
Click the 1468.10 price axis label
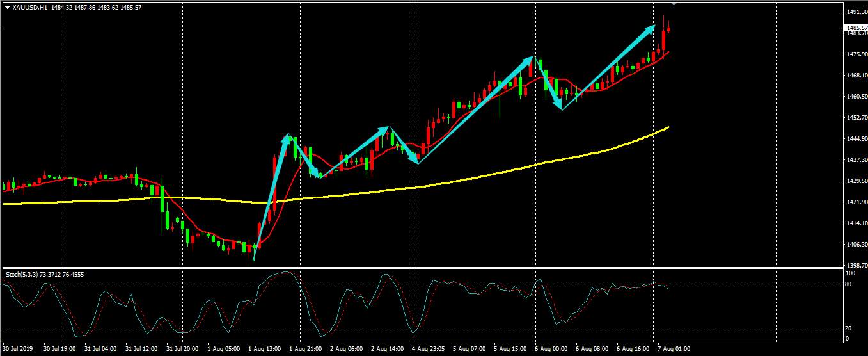coord(857,76)
